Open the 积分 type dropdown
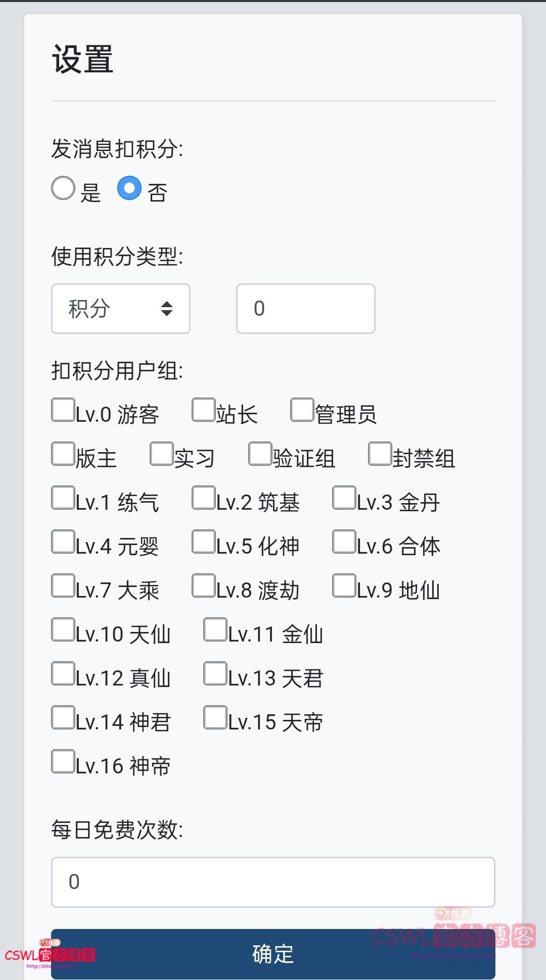The width and height of the screenshot is (546, 980). 120,309
